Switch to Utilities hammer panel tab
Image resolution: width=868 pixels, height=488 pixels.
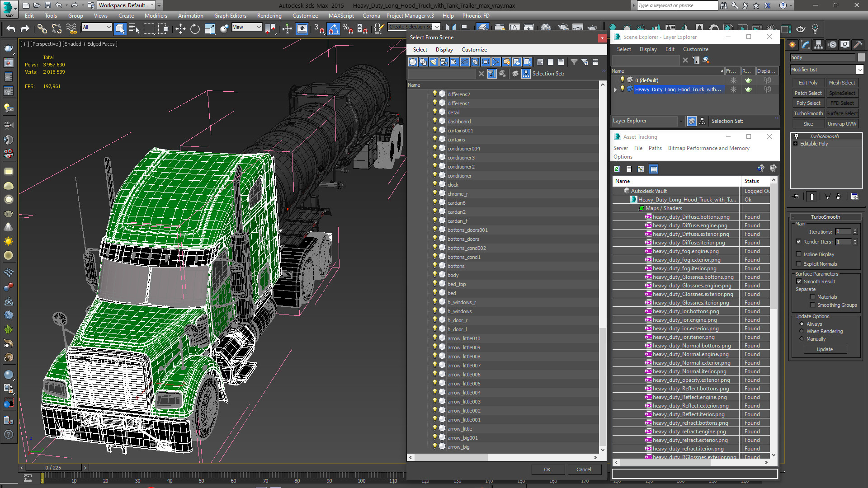coord(858,45)
